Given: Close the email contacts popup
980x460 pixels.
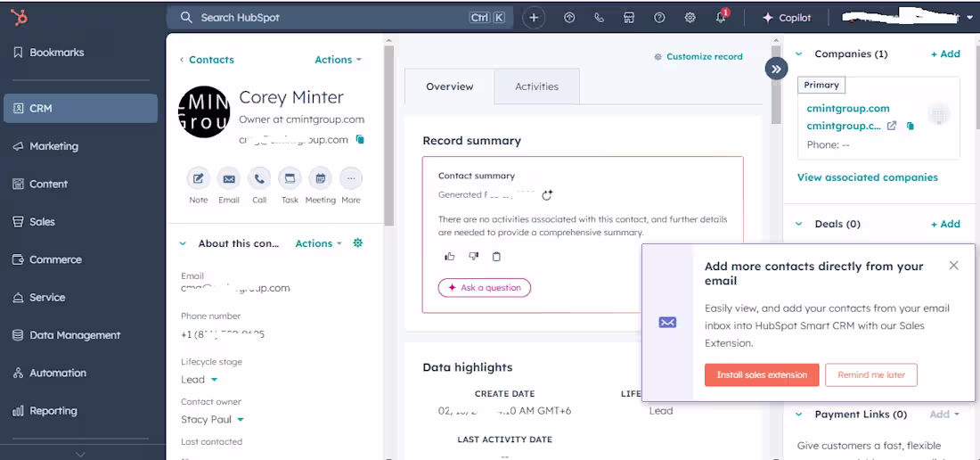Looking at the screenshot, I should (954, 265).
